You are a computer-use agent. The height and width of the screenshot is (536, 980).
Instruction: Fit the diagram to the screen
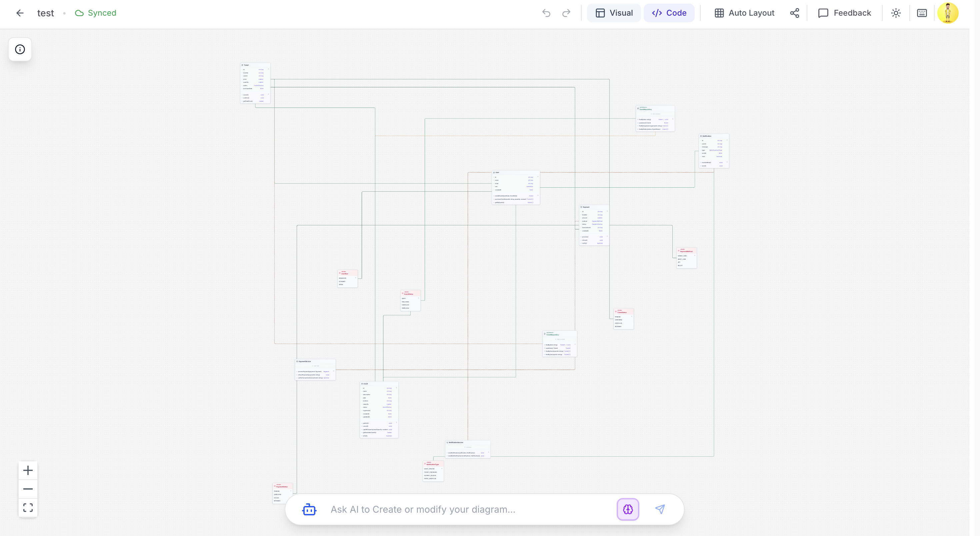click(28, 507)
